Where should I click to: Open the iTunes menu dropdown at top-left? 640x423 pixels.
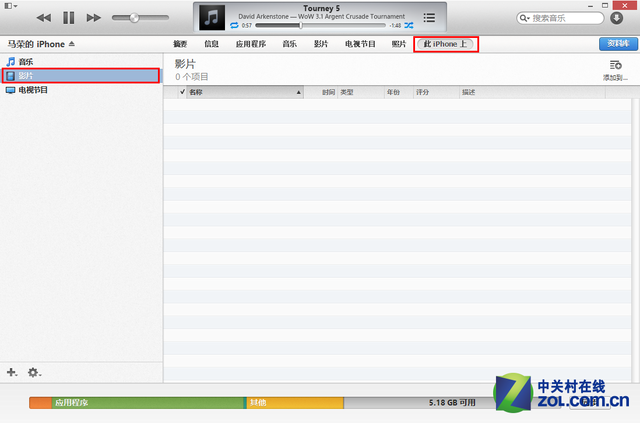10,6
